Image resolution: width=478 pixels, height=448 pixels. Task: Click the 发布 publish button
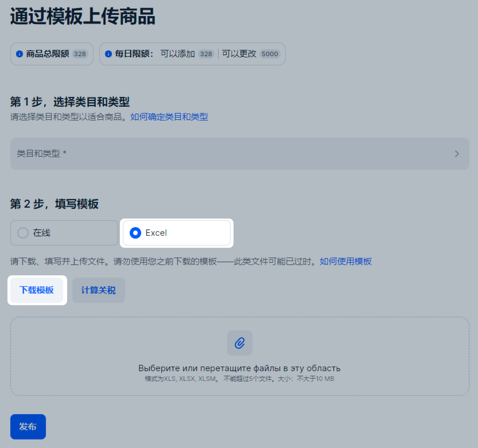(28, 427)
